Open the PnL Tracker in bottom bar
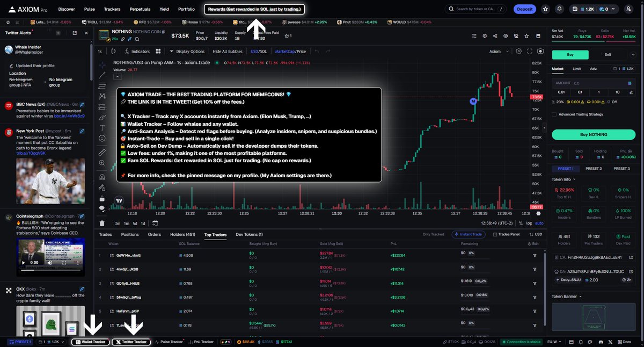The height and width of the screenshot is (347, 644). [x=200, y=342]
